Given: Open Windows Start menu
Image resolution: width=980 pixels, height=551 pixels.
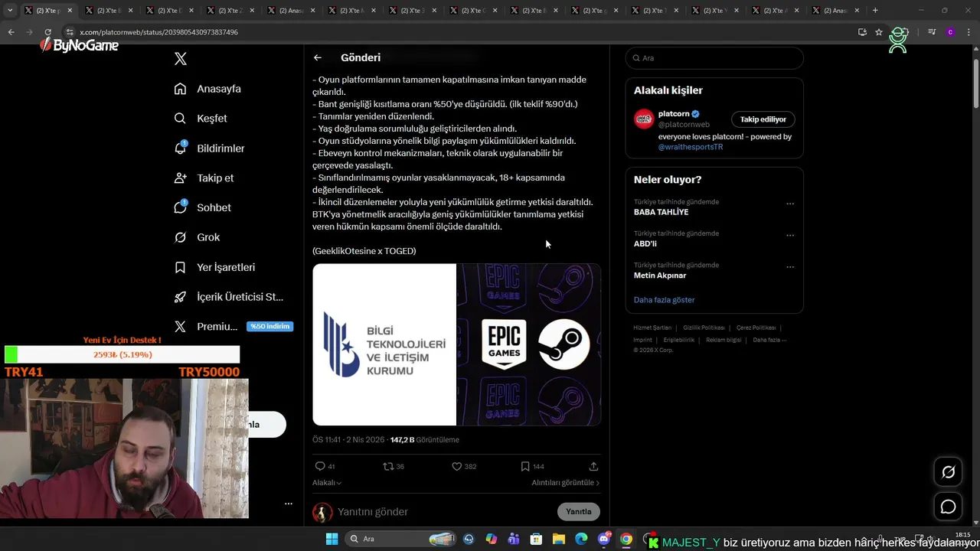Looking at the screenshot, I should pos(332,539).
